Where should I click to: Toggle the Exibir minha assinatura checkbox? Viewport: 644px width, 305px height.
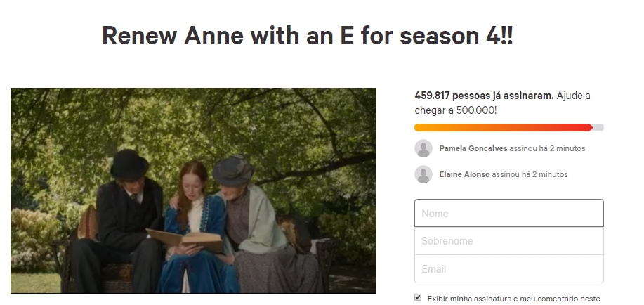coord(419,298)
